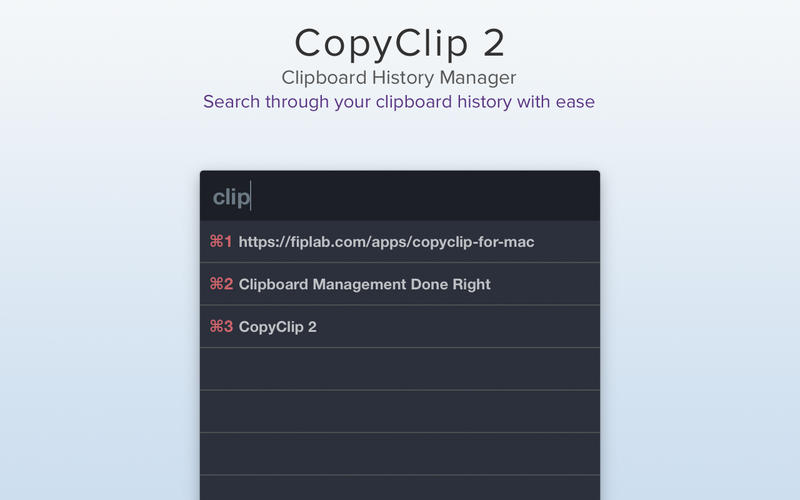Image resolution: width=800 pixels, height=500 pixels.
Task: Click the text cursor after clip
Action: click(x=251, y=195)
